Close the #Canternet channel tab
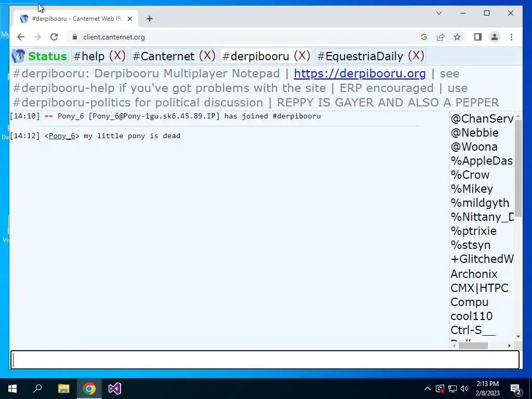The height and width of the screenshot is (399, 532). [x=207, y=56]
